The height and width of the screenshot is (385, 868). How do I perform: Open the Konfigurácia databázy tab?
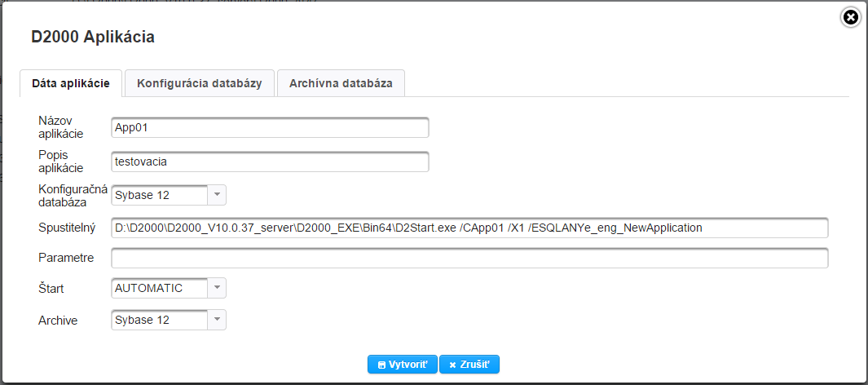[200, 83]
